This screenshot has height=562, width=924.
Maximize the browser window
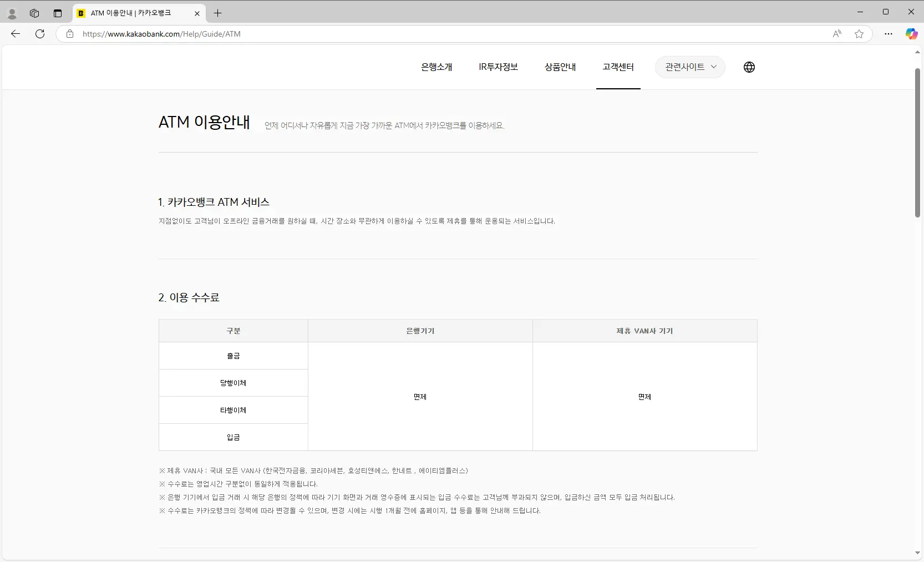pyautogui.click(x=886, y=12)
